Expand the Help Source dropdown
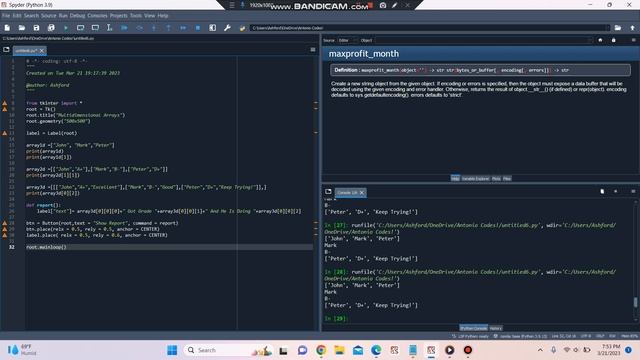640x360 pixels. tap(348, 40)
